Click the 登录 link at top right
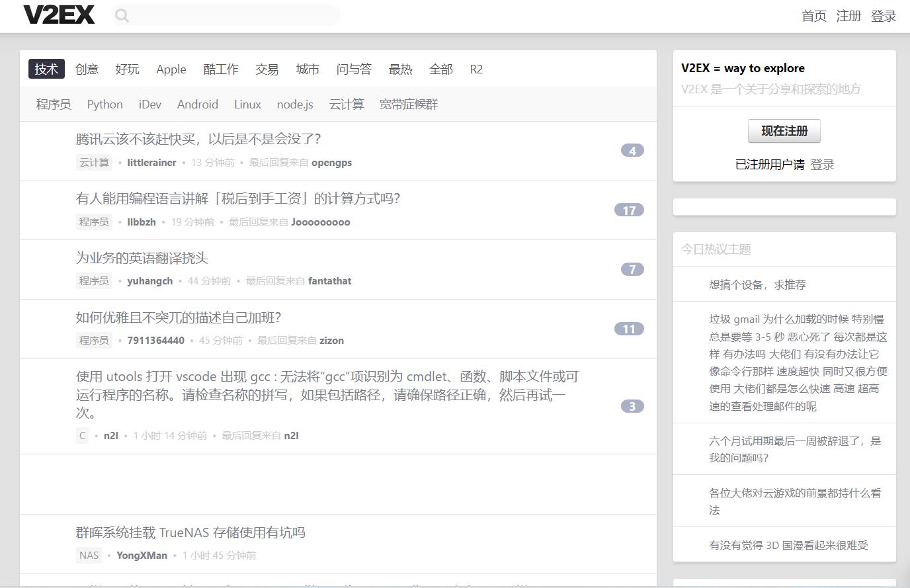This screenshot has width=910, height=588. tap(883, 16)
